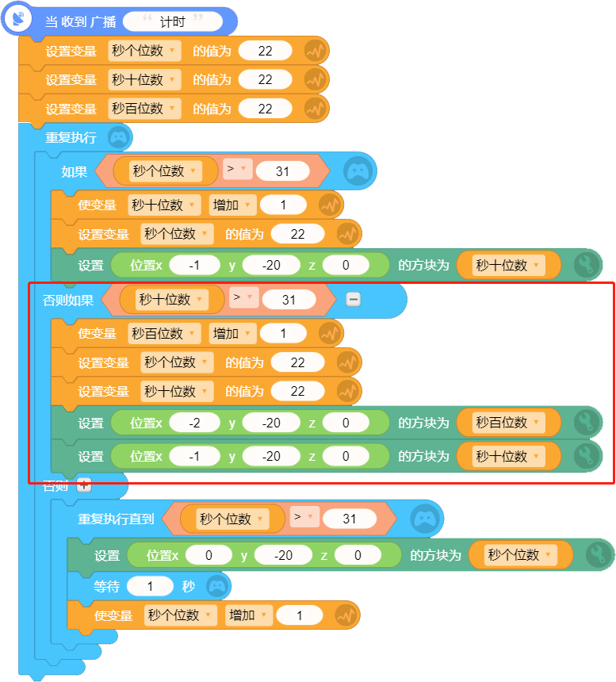Click the gamepad icon on the 重复执行直到 block

click(425, 519)
